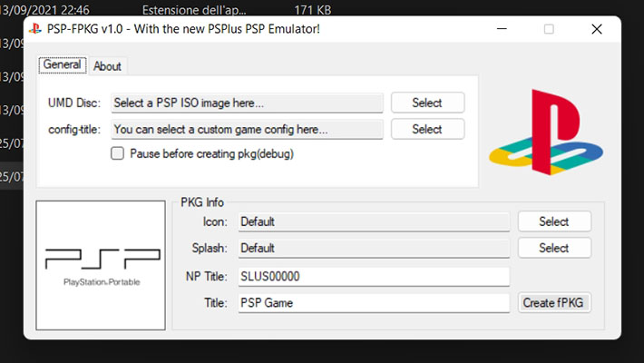Click the Splash path field showing Default
644x363 pixels.
pos(374,249)
